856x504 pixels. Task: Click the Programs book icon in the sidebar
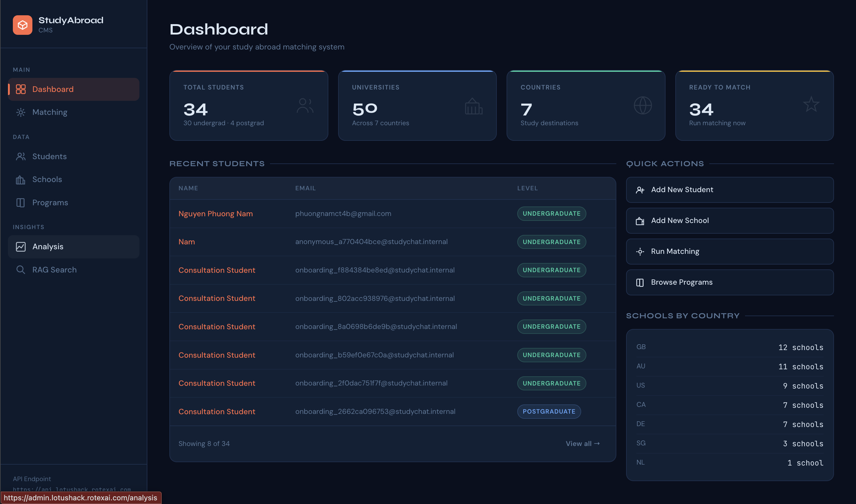pyautogui.click(x=21, y=203)
